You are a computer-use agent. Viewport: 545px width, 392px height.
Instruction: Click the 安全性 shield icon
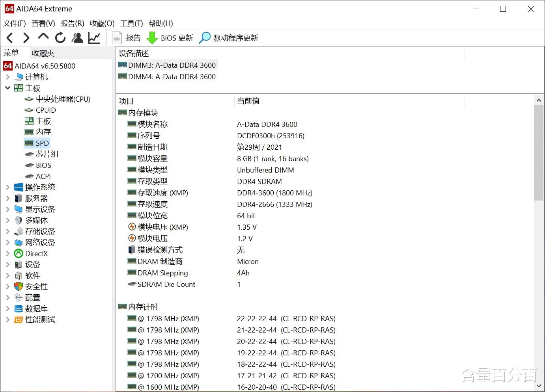click(19, 286)
